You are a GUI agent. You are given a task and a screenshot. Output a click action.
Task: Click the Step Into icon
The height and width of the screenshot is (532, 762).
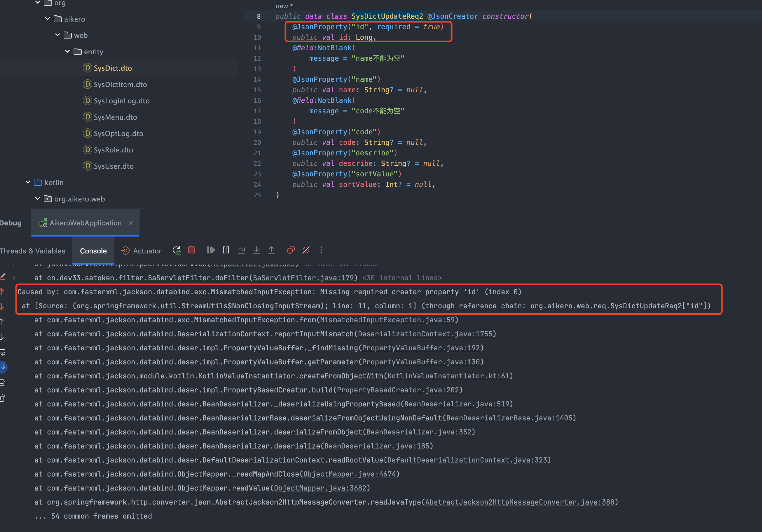tap(256, 250)
